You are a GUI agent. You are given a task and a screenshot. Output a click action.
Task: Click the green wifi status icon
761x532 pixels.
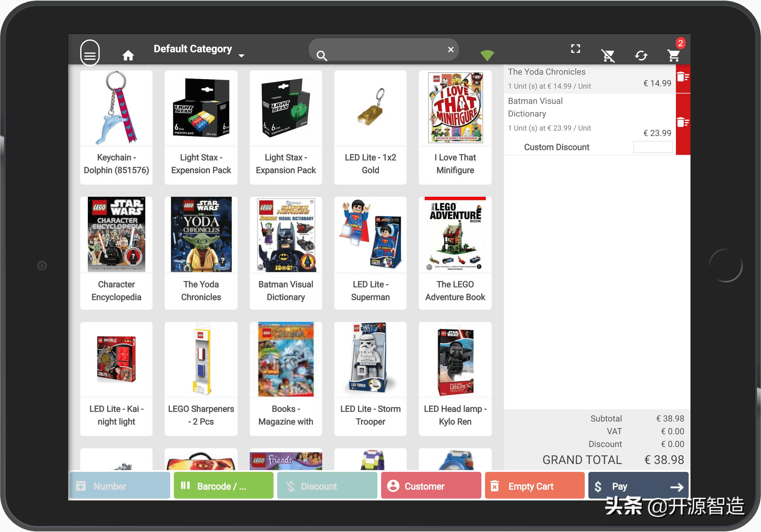click(x=487, y=55)
